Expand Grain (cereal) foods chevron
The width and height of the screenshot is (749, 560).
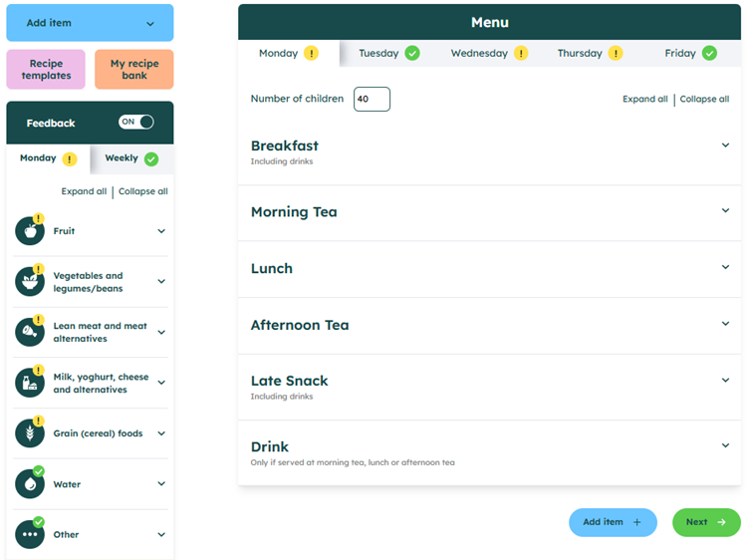tap(161, 433)
